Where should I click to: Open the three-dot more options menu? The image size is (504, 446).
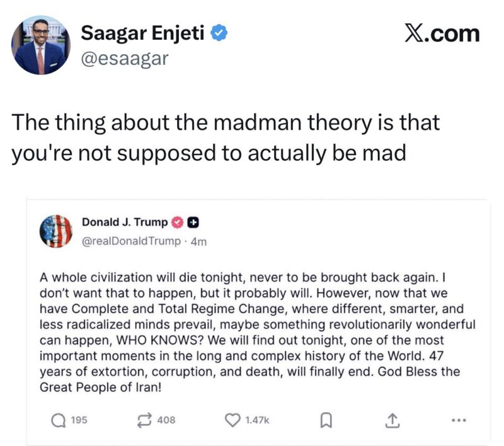(x=459, y=420)
